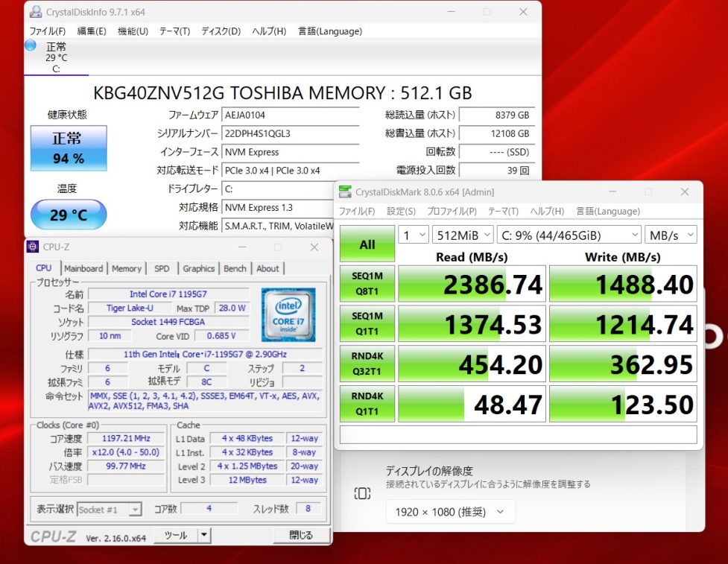The image size is (728, 564).
Task: Click the power-on count 39 回 field
Action: click(x=497, y=171)
